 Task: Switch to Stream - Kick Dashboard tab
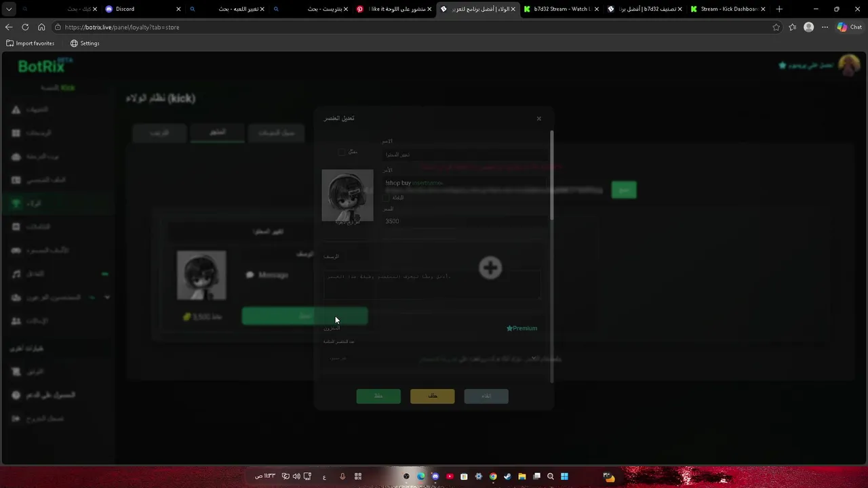point(728,9)
